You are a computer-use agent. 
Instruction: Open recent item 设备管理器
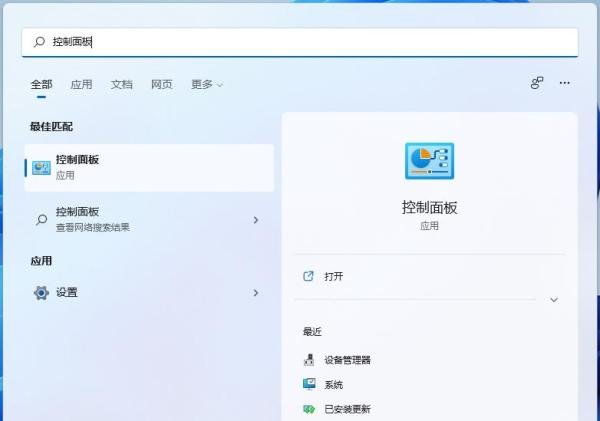click(x=347, y=360)
